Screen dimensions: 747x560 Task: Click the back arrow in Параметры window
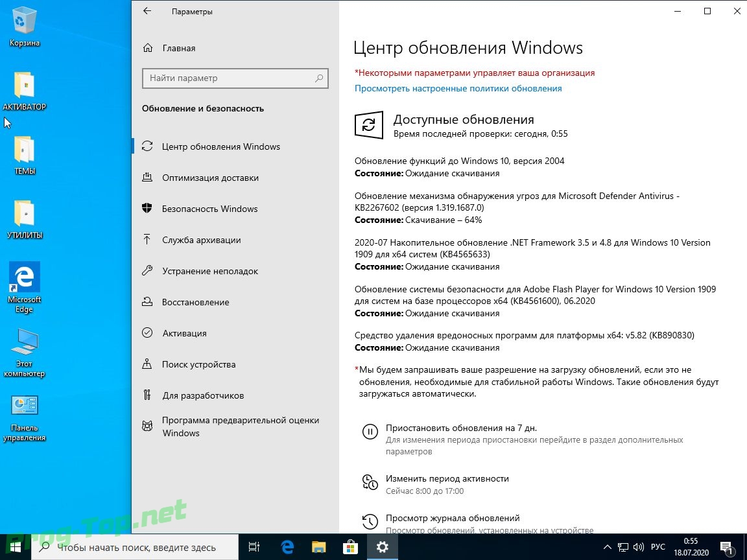tap(147, 11)
